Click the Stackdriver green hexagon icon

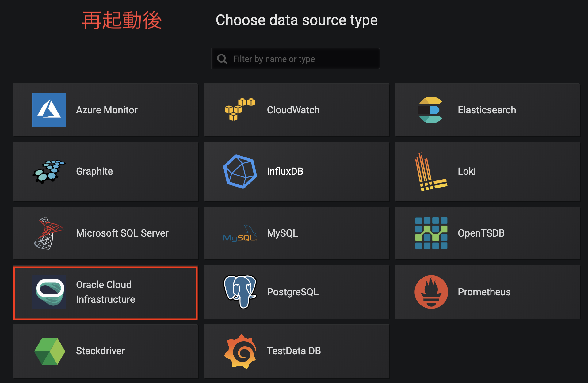tap(49, 351)
